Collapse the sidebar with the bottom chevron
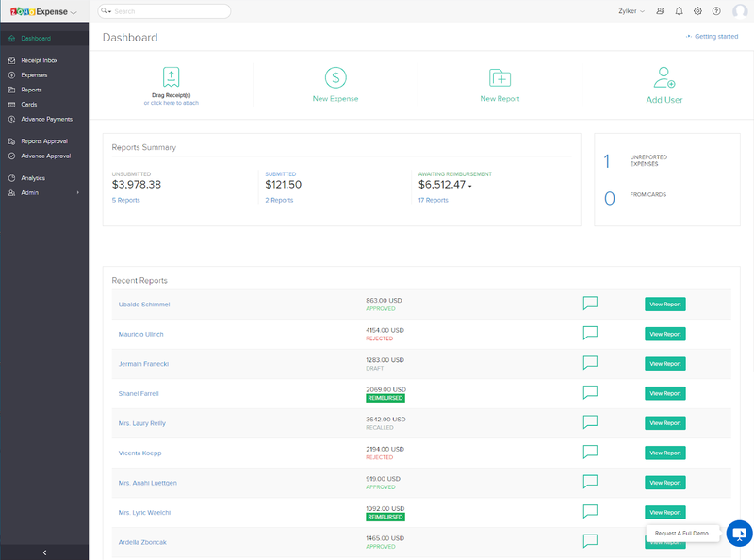 click(44, 552)
